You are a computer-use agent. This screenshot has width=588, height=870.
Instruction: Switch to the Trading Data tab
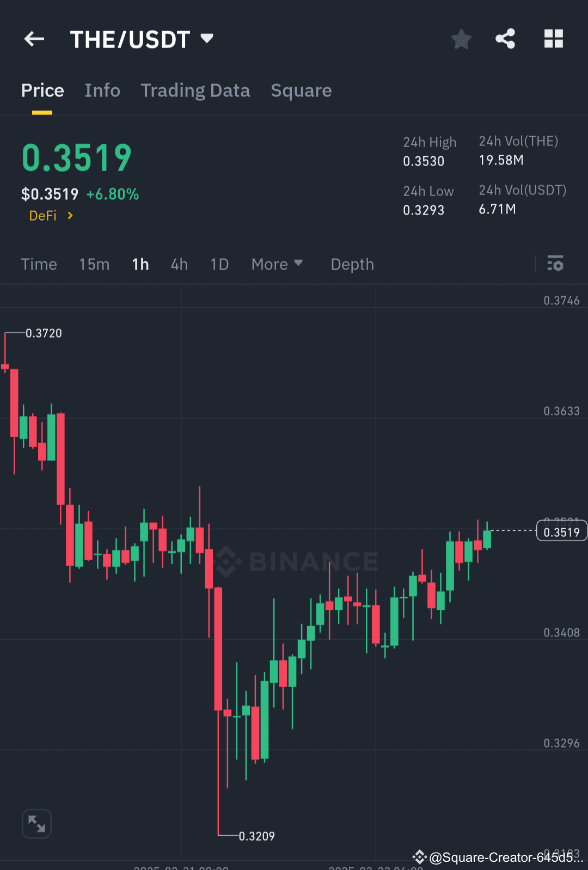[x=195, y=90]
